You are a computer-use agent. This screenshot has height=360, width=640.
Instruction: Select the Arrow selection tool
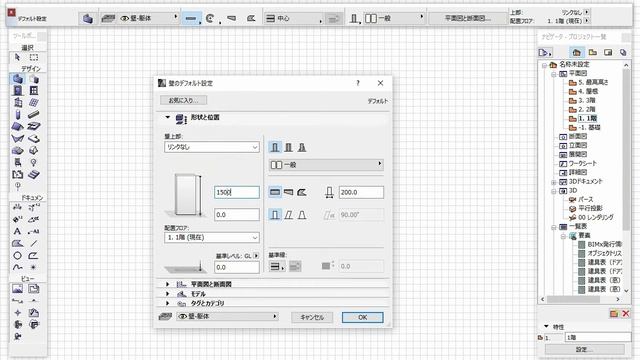click(18, 58)
